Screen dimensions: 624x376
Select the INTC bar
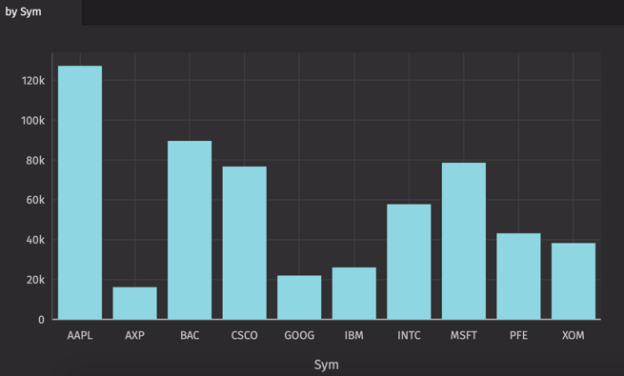click(x=409, y=262)
